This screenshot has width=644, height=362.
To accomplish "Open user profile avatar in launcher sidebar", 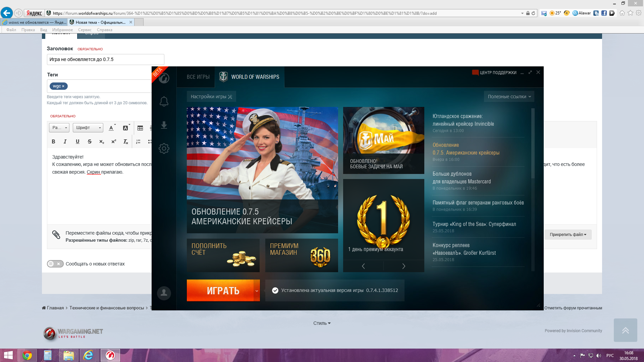I will click(x=164, y=293).
